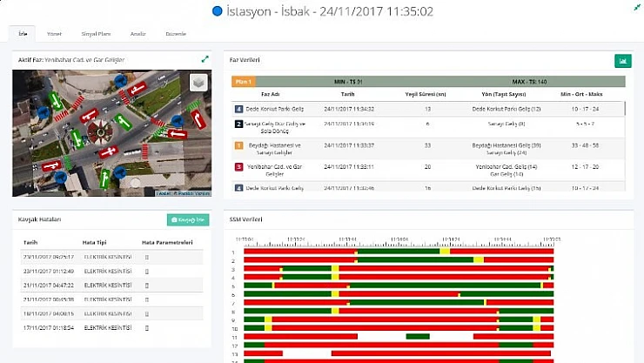644x363 pixels.
Task: Select the 23/11/2017 01:12:49 fault row
Action: [111, 271]
